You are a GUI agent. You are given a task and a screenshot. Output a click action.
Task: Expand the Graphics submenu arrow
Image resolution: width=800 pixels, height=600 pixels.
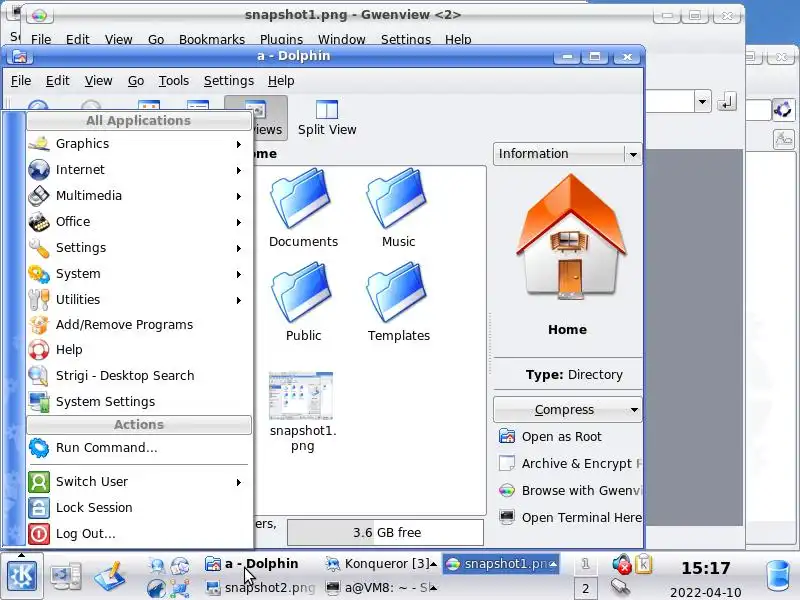(239, 144)
